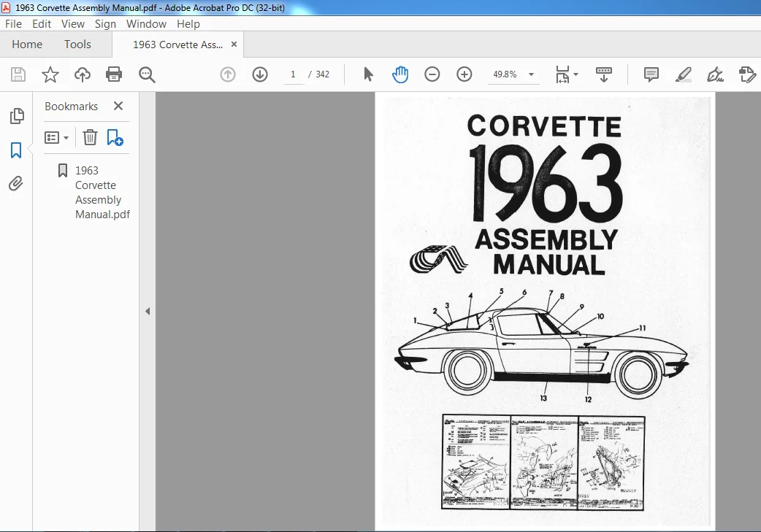
Task: Add a sticky note comment
Action: 651,74
